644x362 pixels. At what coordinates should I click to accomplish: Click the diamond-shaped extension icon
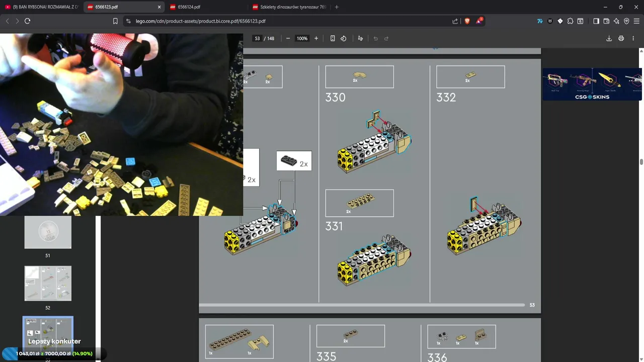point(560,21)
